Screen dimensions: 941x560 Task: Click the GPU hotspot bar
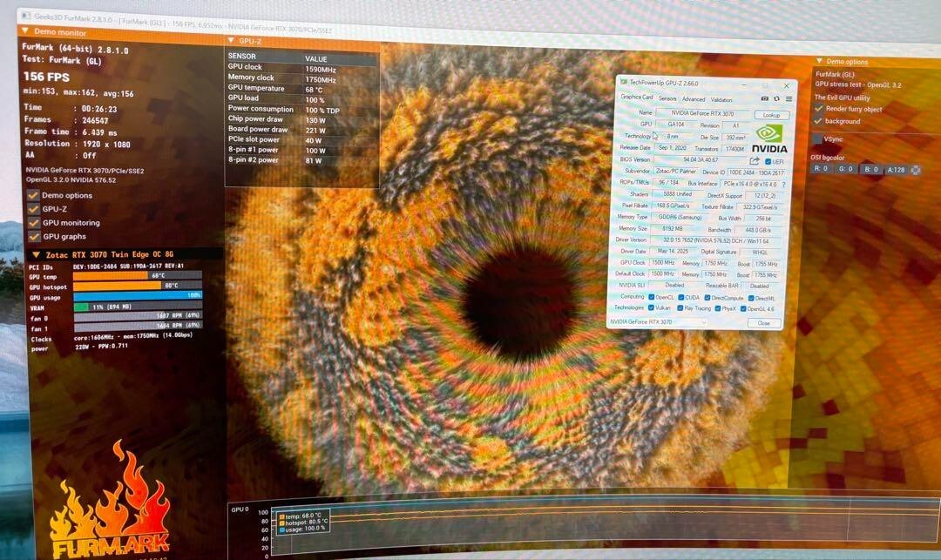138,286
